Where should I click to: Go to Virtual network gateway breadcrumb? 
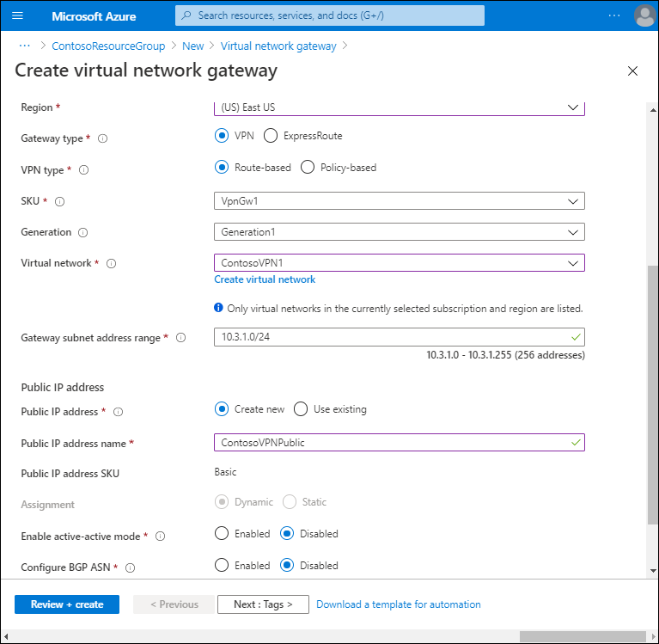click(278, 46)
